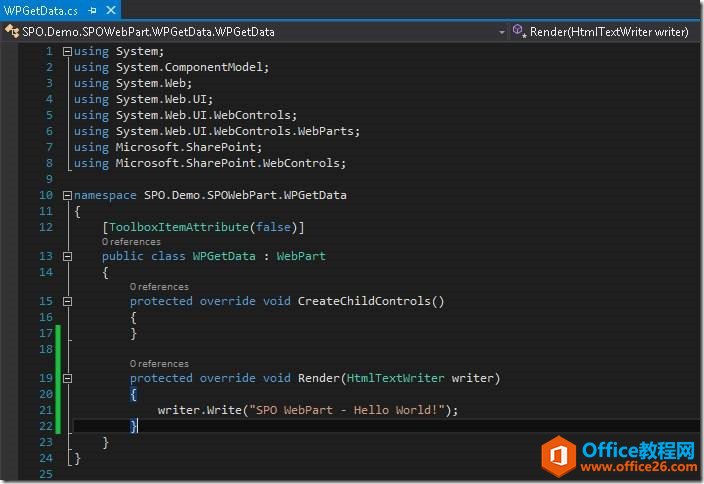Click the method icon beside Render member
The width and height of the screenshot is (704, 484).
tap(519, 31)
